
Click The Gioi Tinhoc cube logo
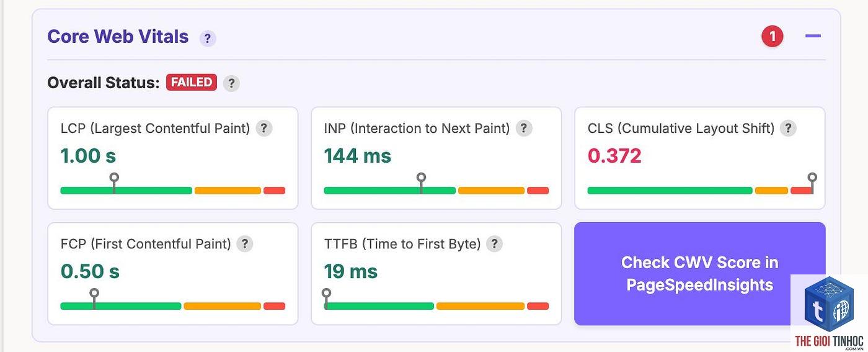829,303
